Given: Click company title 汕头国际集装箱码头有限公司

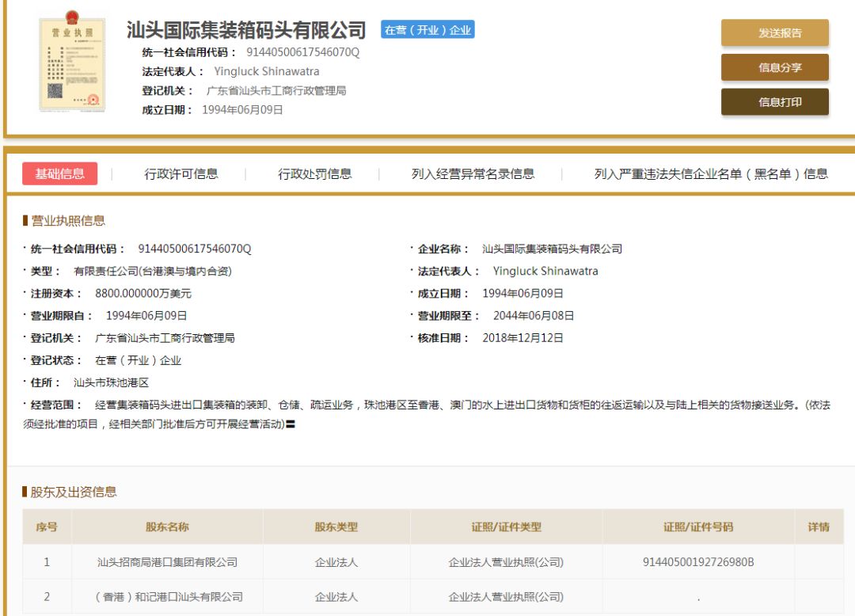Looking at the screenshot, I should point(246,30).
